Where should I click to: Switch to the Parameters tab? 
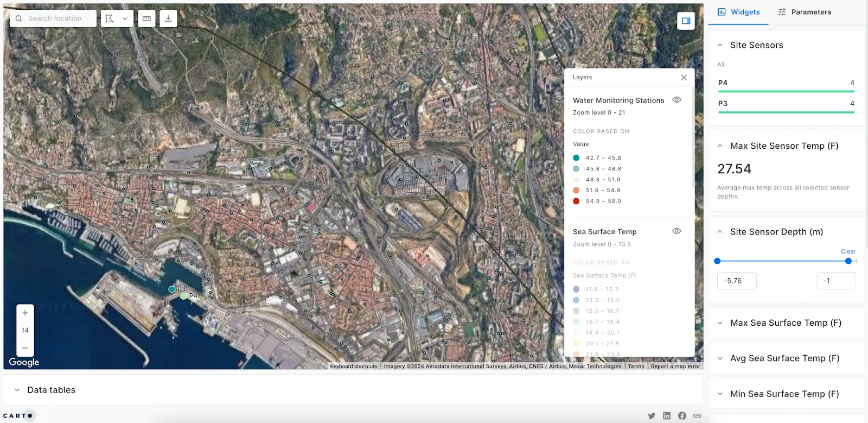point(805,12)
